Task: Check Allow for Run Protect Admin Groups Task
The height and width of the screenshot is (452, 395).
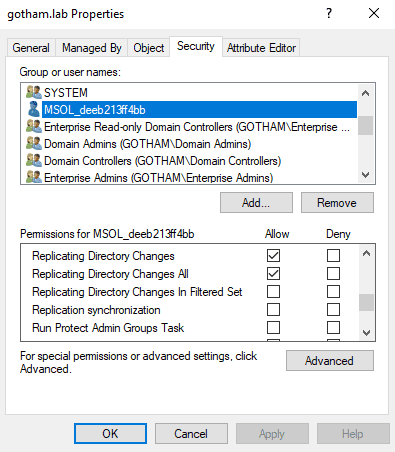Action: 273,328
